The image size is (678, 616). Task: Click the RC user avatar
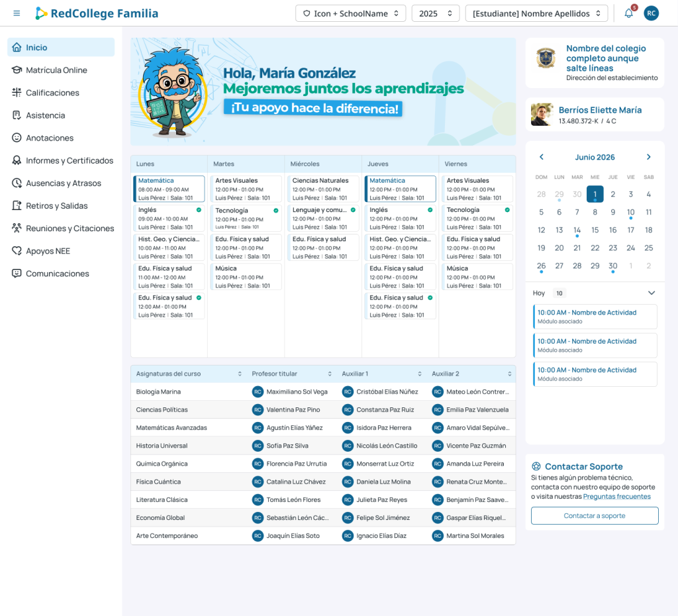(x=652, y=13)
